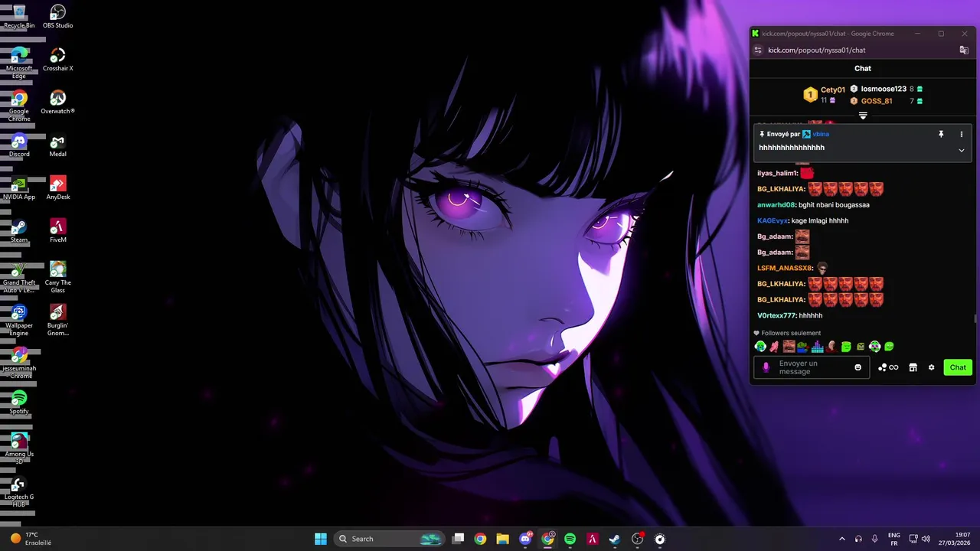Focus the Envoyer un message input
980x551 pixels.
pyautogui.click(x=811, y=367)
